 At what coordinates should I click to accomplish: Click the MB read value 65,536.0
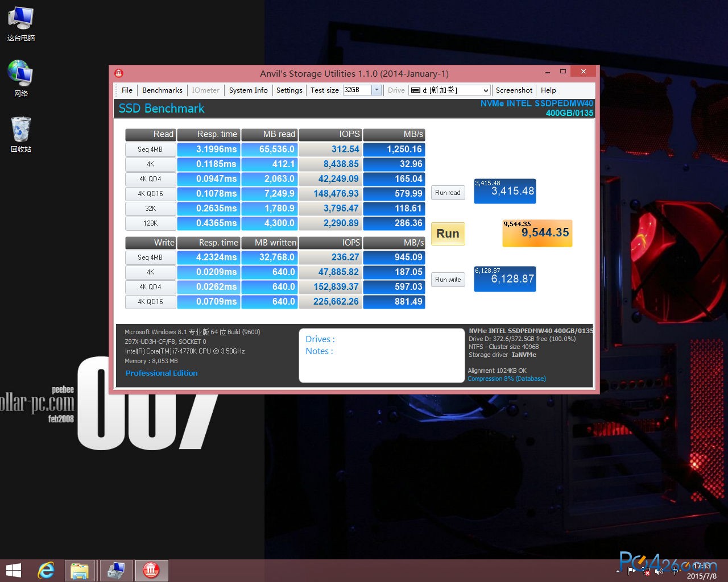point(270,149)
